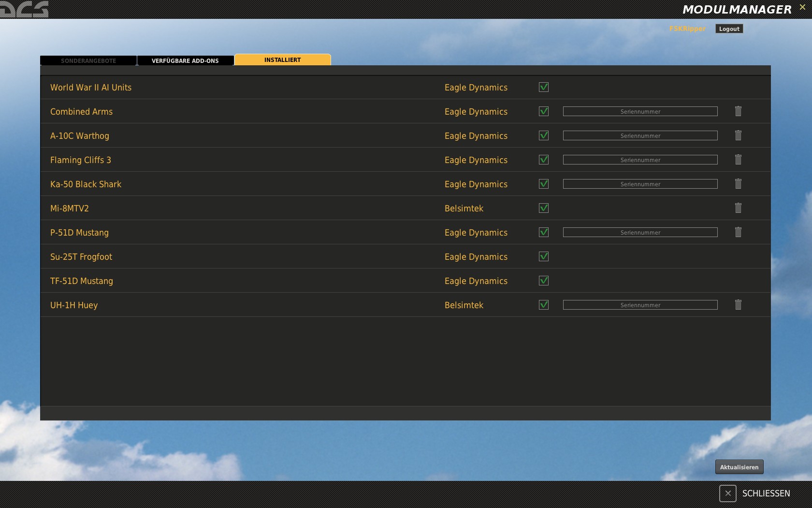Click the Flaming Cliffs 3 module name
Image resolution: width=812 pixels, height=508 pixels.
[81, 160]
